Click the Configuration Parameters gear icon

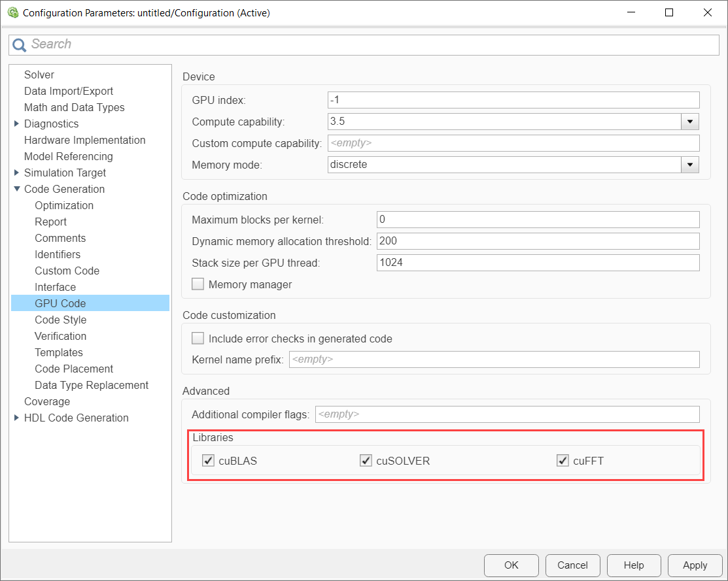12,12
